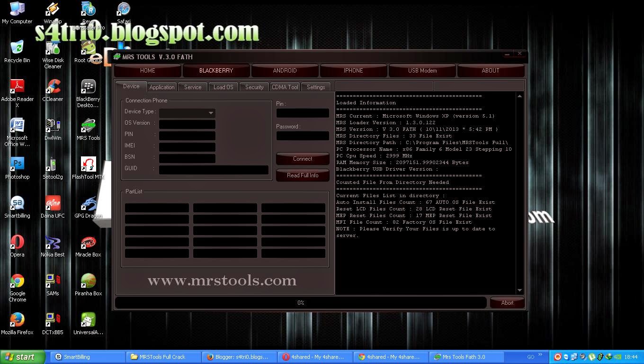Launch Daina UFC desktop shortcut
Viewport: 644px width, 364px height.
tap(53, 207)
